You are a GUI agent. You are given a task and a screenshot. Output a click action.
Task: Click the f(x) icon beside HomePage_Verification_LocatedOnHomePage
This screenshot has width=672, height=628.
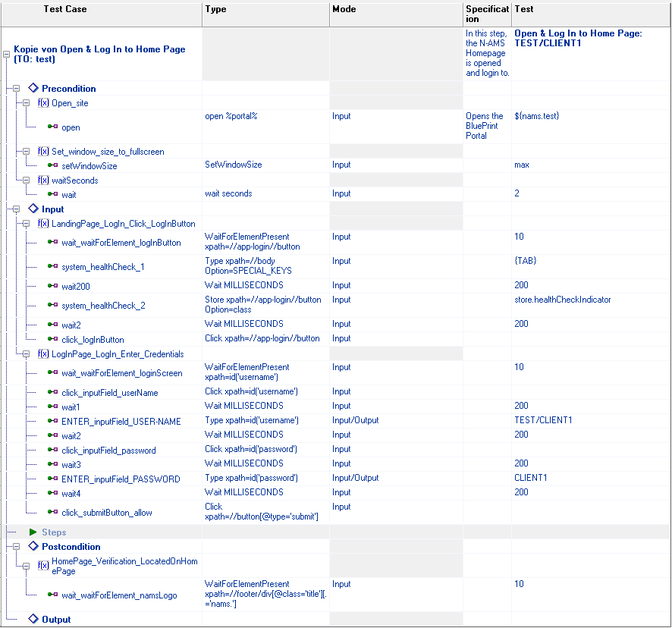(x=43, y=565)
